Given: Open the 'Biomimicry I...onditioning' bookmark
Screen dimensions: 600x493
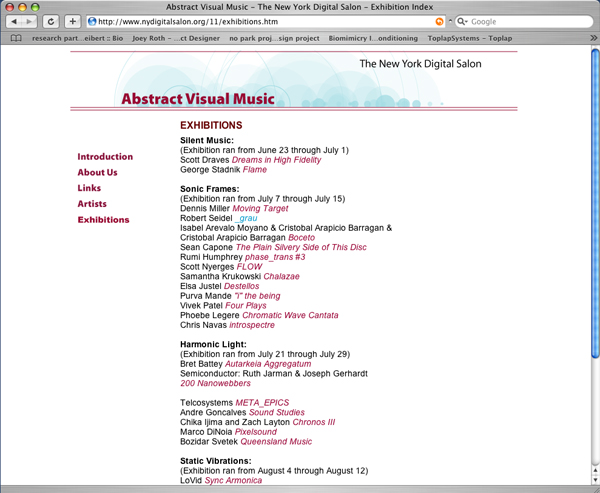Looking at the screenshot, I should tap(373, 38).
